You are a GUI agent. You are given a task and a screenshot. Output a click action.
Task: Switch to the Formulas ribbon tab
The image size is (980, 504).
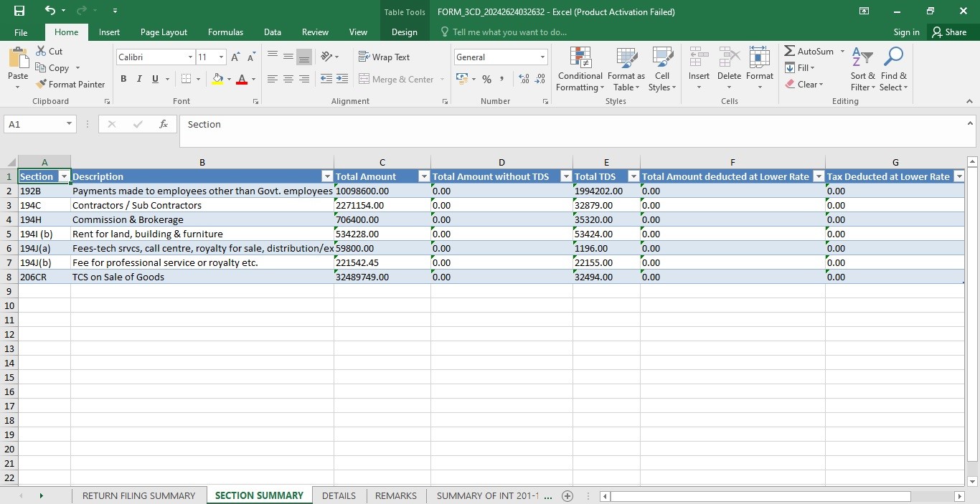(x=225, y=32)
